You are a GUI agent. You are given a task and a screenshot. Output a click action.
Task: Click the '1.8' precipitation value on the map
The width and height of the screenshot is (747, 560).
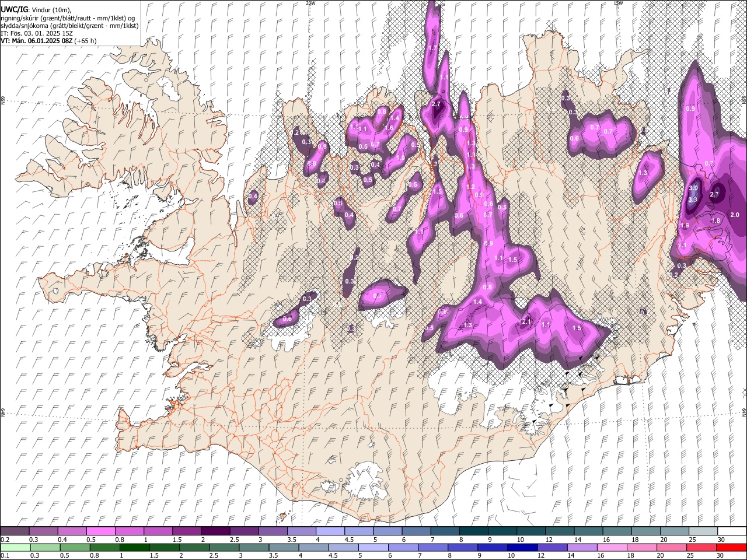coord(715,221)
